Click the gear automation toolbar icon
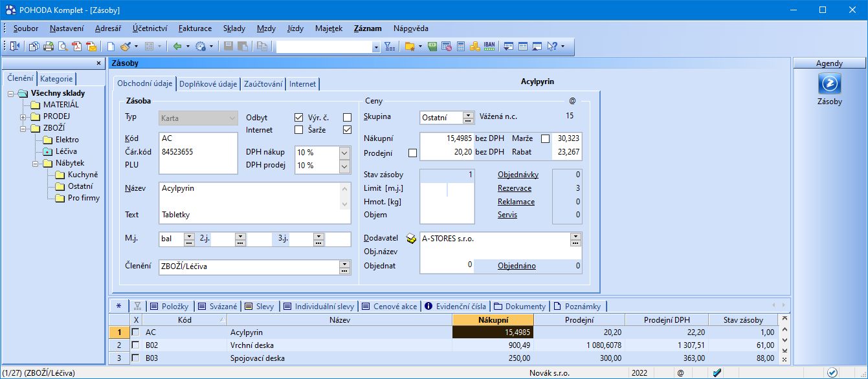This screenshot has height=379, width=868. tap(201, 46)
